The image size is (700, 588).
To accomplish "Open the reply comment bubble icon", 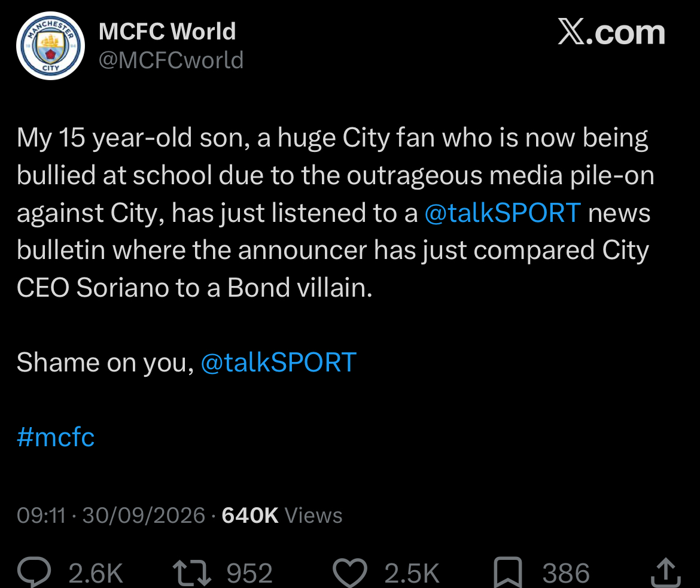I will coord(34,572).
